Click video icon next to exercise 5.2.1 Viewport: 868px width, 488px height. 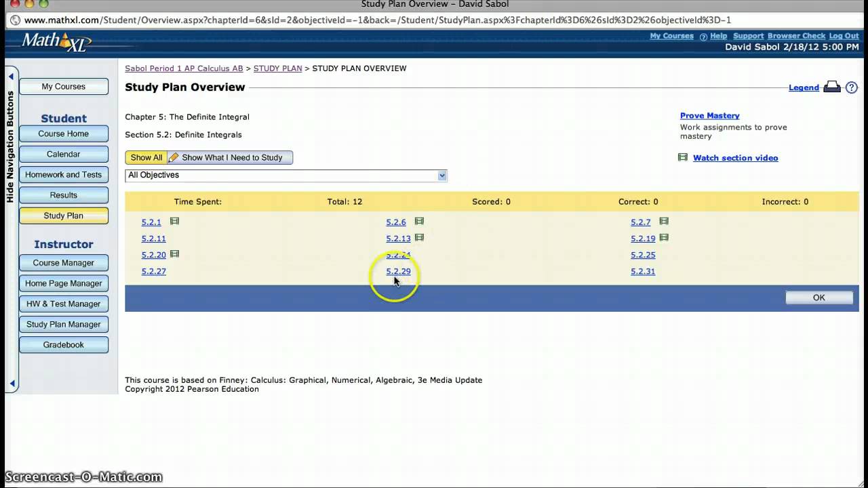(x=174, y=222)
